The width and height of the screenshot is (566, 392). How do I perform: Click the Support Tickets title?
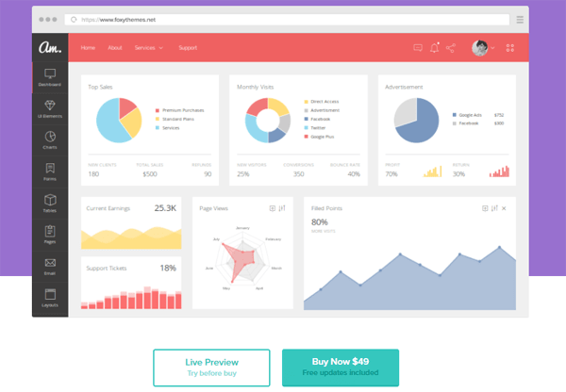[107, 269]
